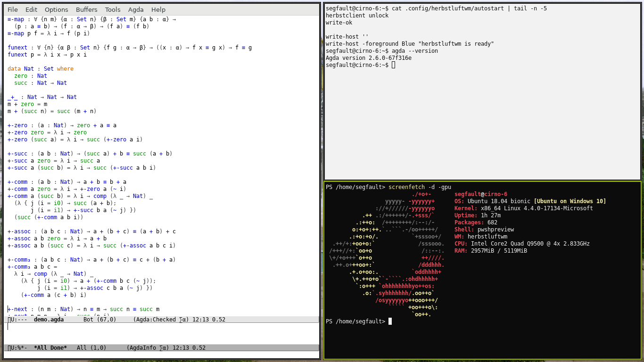Click the 'agda --version' command in the terminal
This screenshot has width=644, height=362.
click(x=415, y=51)
